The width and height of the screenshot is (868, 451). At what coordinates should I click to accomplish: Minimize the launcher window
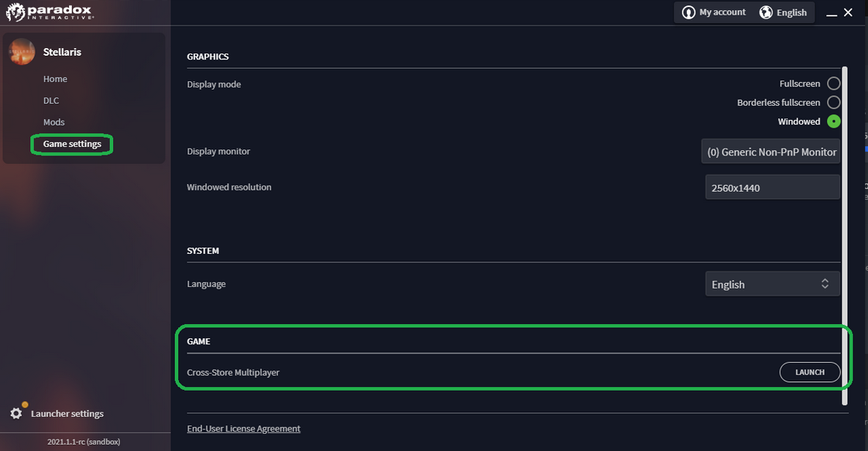click(832, 13)
